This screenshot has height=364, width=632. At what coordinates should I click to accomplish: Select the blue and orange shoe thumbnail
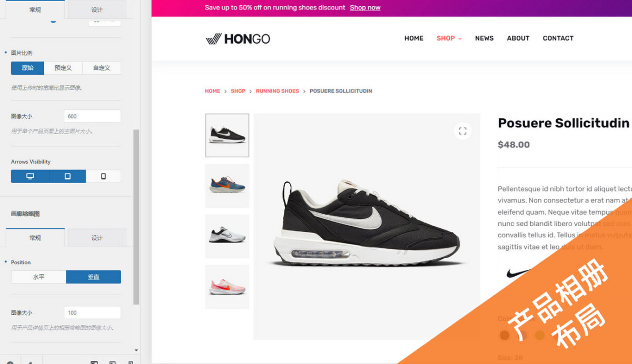227,186
